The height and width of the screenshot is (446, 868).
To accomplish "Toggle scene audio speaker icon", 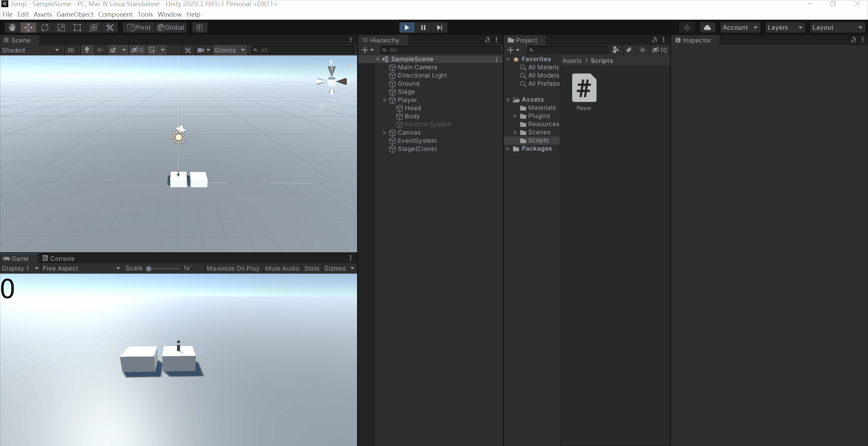I will point(100,50).
